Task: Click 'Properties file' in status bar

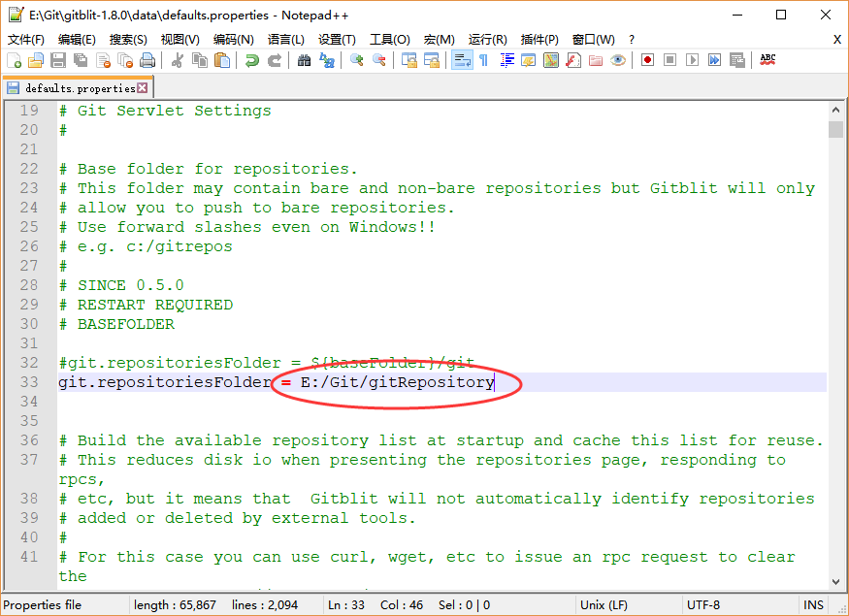Action: [43, 605]
